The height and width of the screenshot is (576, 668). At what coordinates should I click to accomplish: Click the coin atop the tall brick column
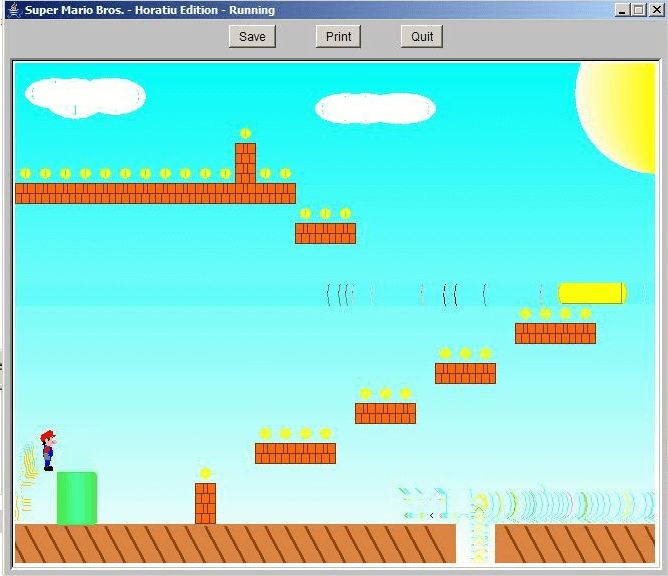[x=245, y=134]
